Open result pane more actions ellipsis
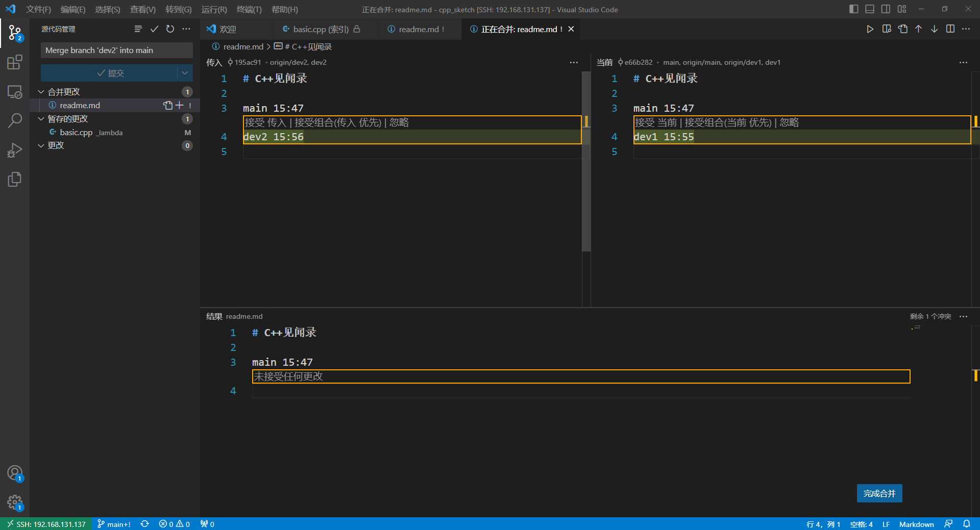Image resolution: width=980 pixels, height=530 pixels. [x=963, y=316]
